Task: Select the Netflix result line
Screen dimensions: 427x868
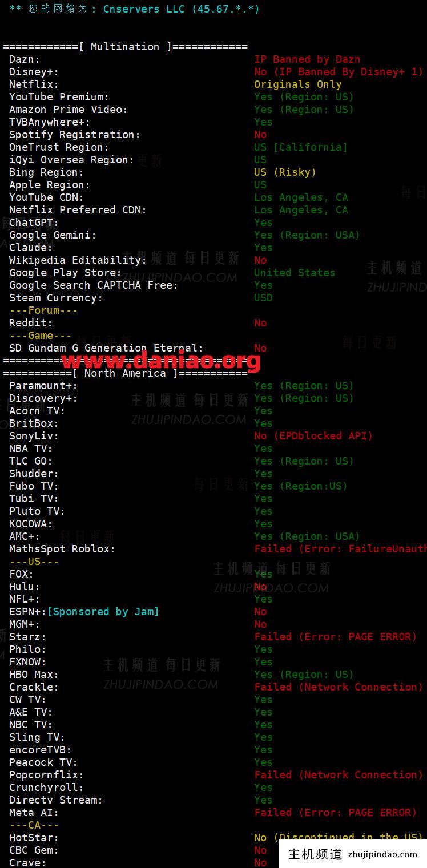Action: (x=298, y=84)
